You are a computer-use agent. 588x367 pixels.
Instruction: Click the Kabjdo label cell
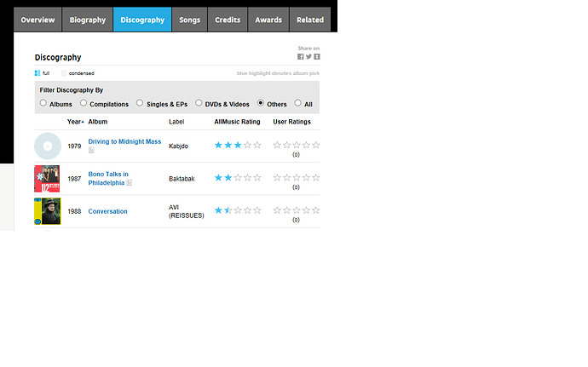[178, 146]
